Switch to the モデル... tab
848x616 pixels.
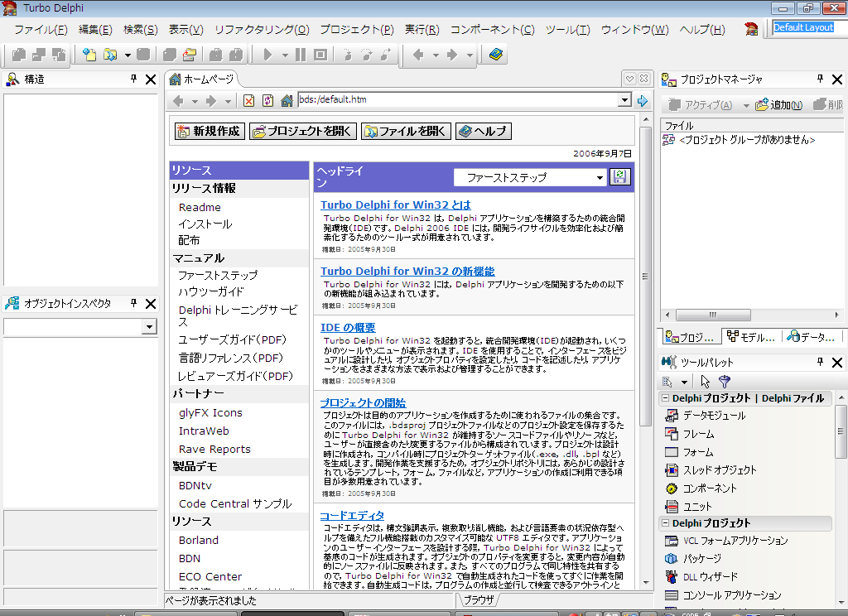[x=750, y=337]
